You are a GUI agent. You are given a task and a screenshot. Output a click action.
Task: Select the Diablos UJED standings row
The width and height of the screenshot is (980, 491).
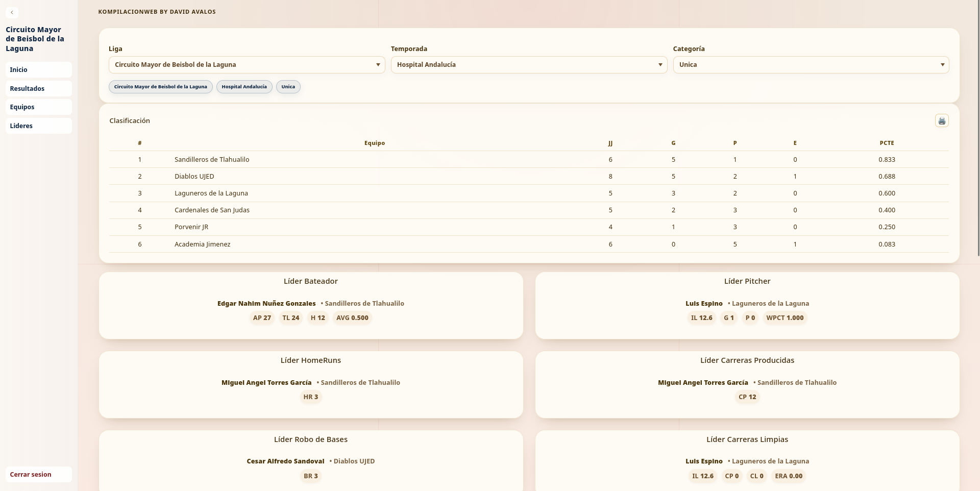(x=529, y=176)
